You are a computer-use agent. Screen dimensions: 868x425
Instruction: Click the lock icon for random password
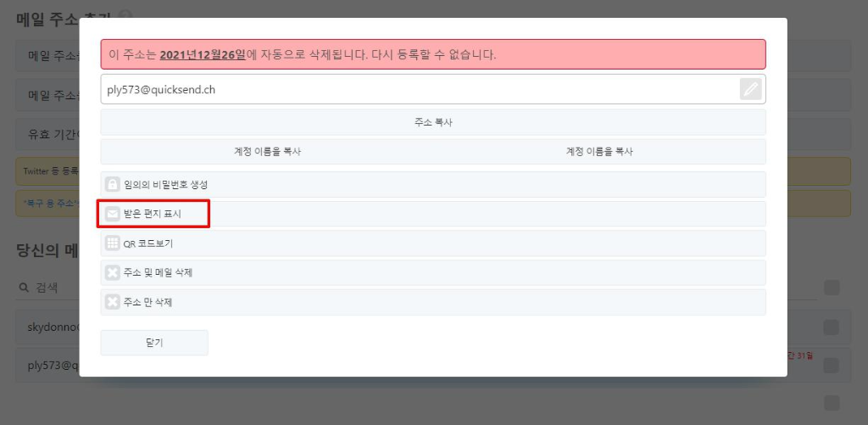113,185
